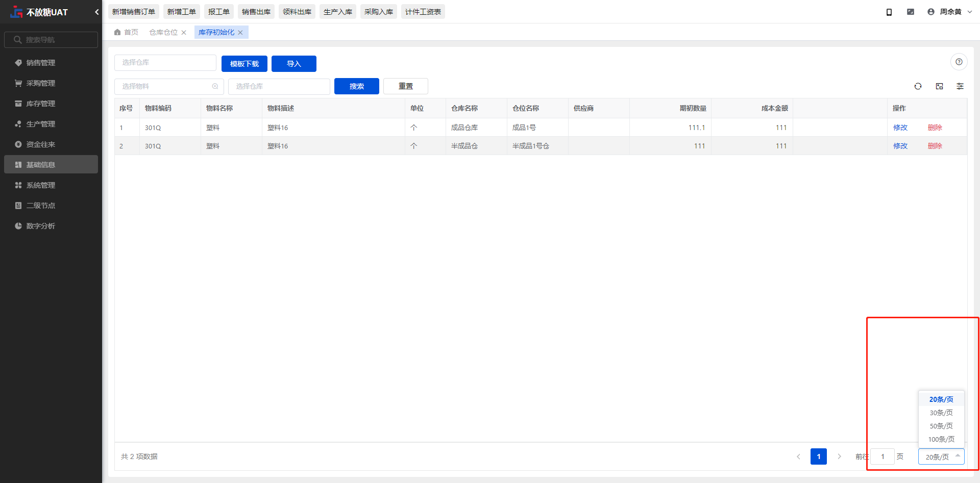Click the 导入 button
The height and width of the screenshot is (483, 980).
[x=294, y=64]
